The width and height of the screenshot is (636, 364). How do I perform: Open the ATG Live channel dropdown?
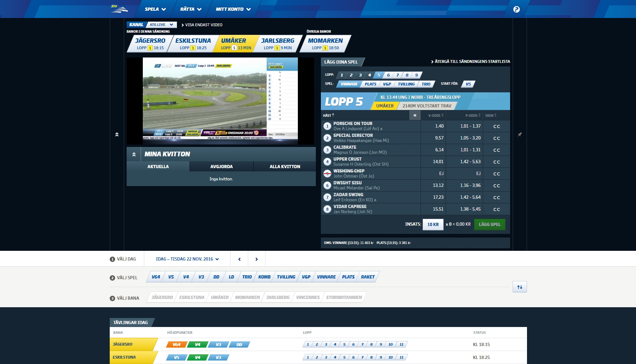[161, 25]
